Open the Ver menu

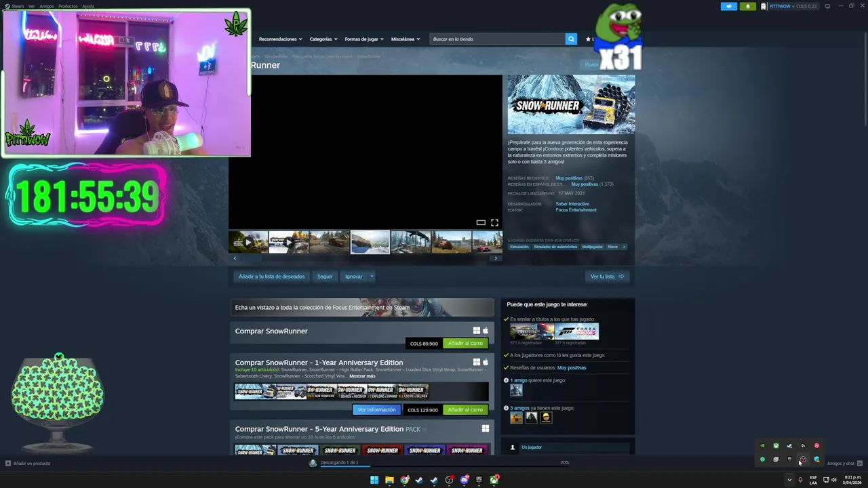pos(31,6)
